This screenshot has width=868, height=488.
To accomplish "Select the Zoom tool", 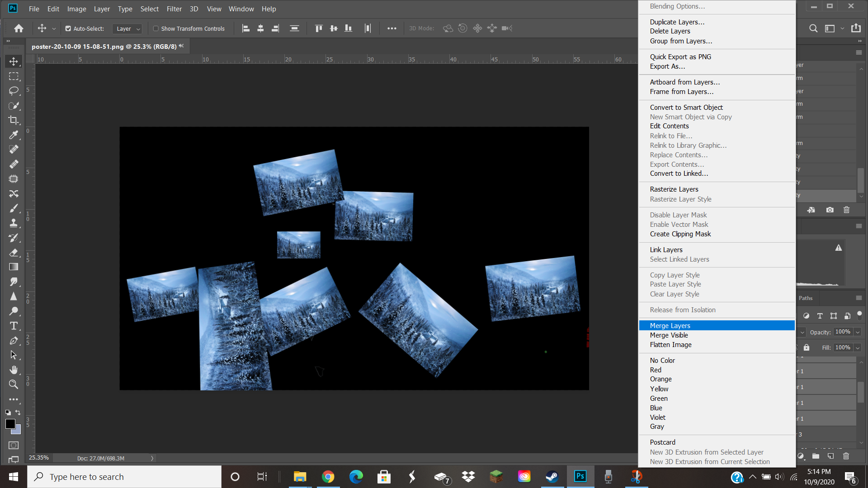I will pos(14,385).
